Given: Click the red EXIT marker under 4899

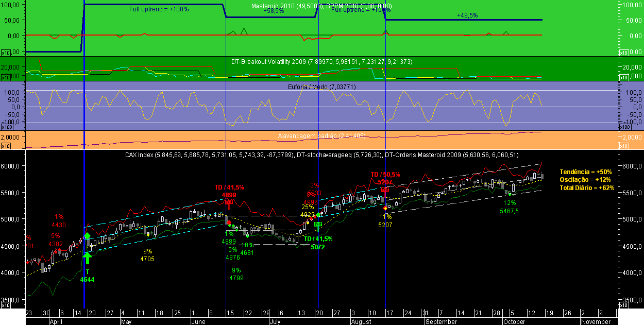Looking at the screenshot, I should point(228,203).
